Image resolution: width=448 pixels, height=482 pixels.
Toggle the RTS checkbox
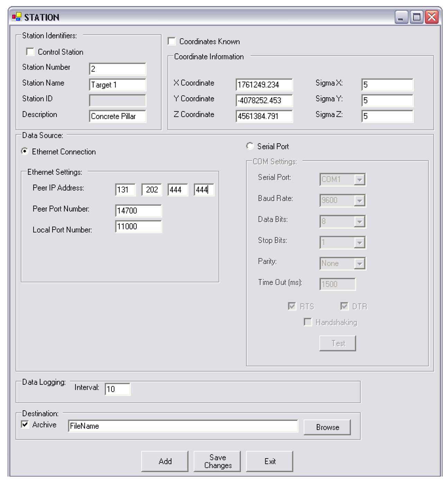click(292, 306)
